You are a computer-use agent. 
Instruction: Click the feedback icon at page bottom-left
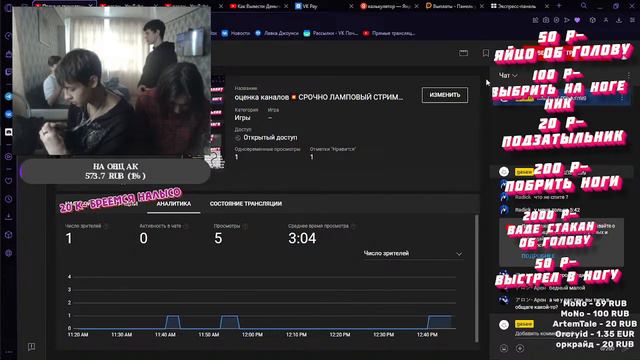pyautogui.click(x=31, y=347)
